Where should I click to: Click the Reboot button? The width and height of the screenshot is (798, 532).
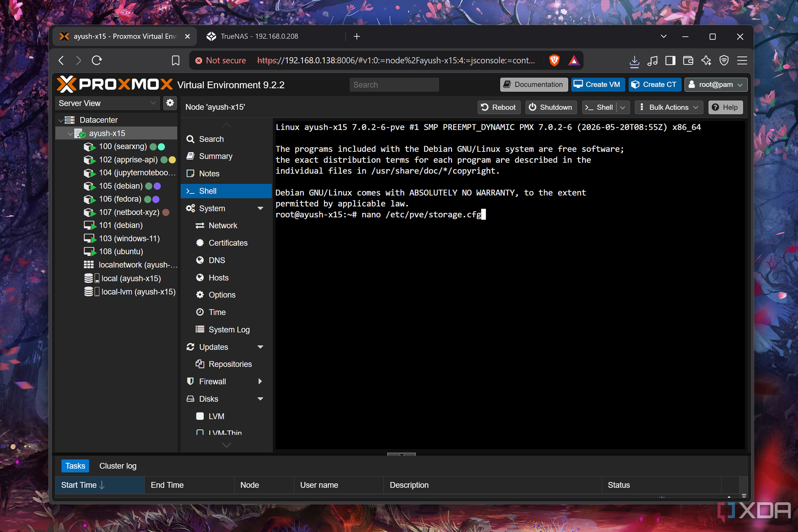point(499,108)
